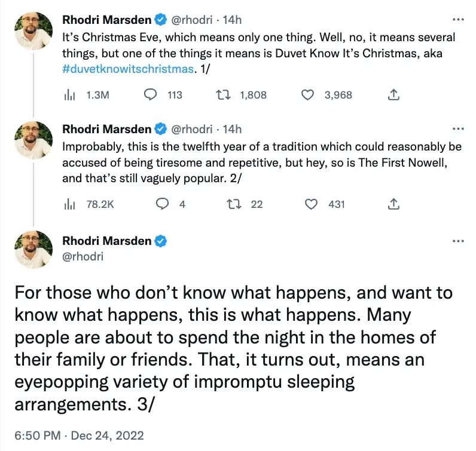
Task: Open more options menu on the main tweet
Action: pyautogui.click(x=458, y=241)
